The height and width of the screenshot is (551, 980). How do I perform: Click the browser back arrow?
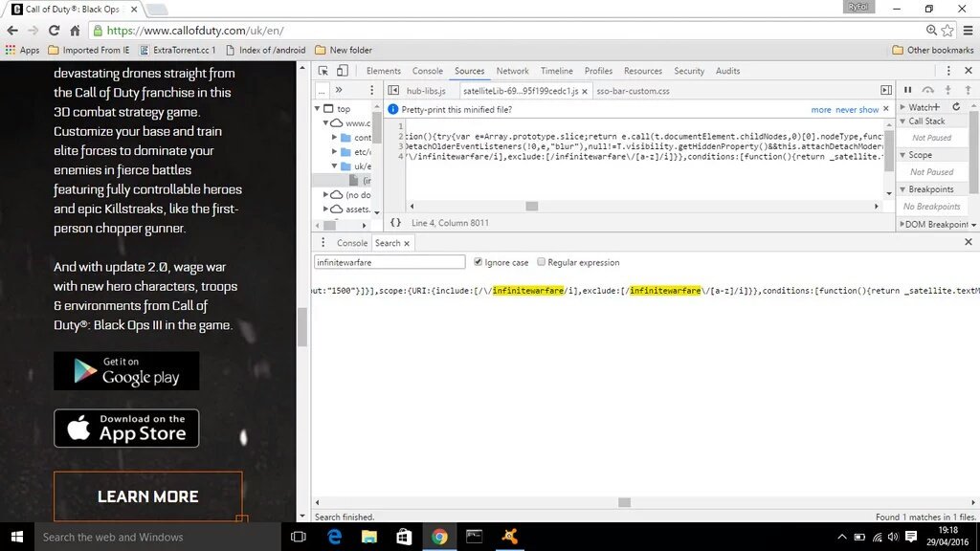click(x=12, y=30)
